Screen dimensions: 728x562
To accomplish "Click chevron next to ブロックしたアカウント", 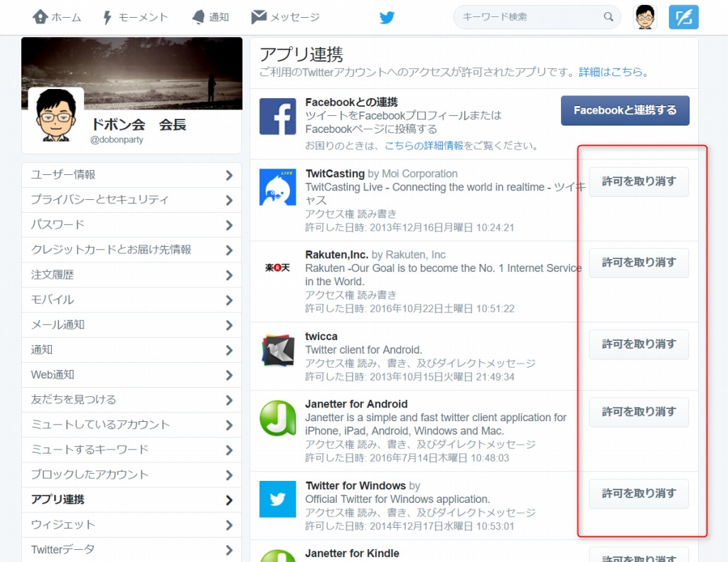I will 229,475.
